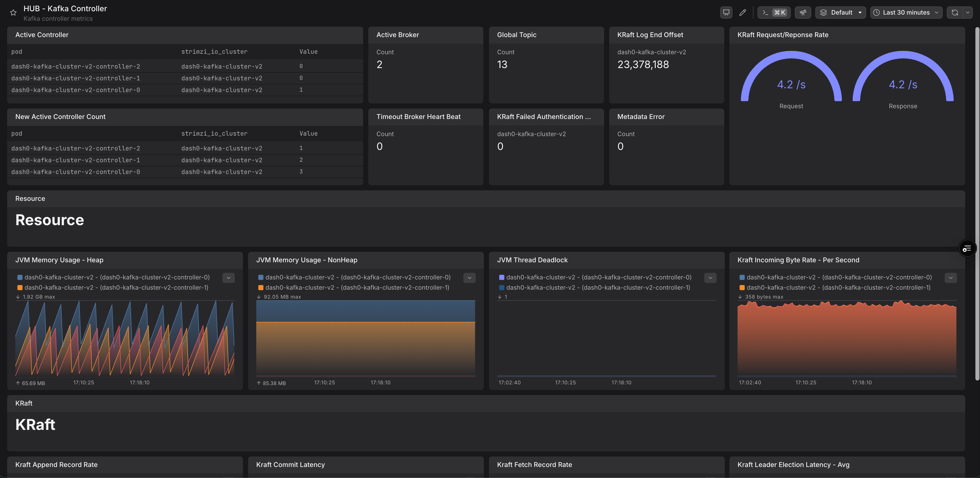Click the telescope explore icon
This screenshot has height=478, width=980.
tap(803, 13)
